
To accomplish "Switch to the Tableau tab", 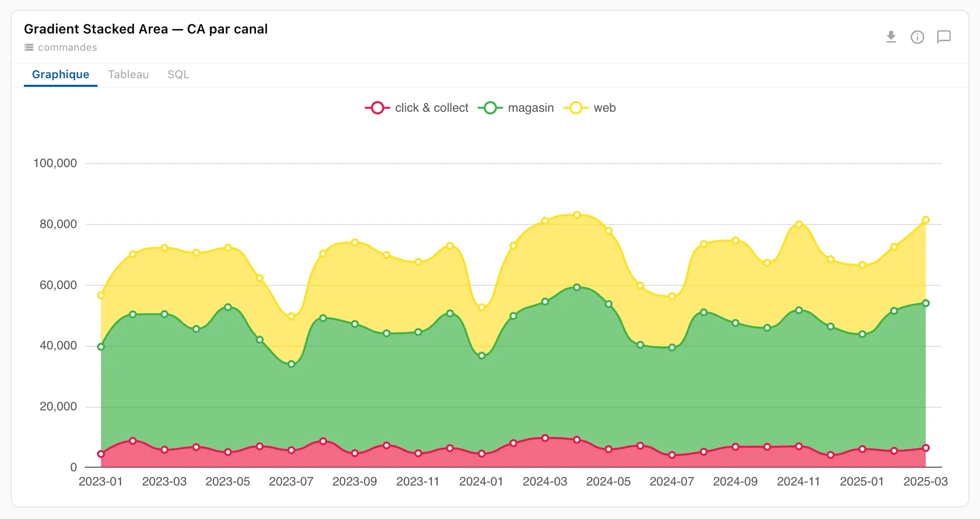I will click(128, 75).
